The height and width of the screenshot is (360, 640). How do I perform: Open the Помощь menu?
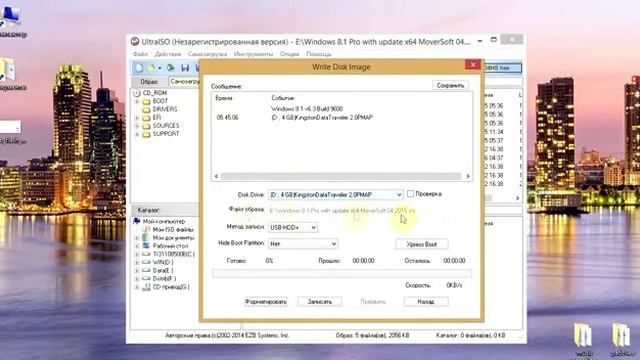click(x=319, y=54)
